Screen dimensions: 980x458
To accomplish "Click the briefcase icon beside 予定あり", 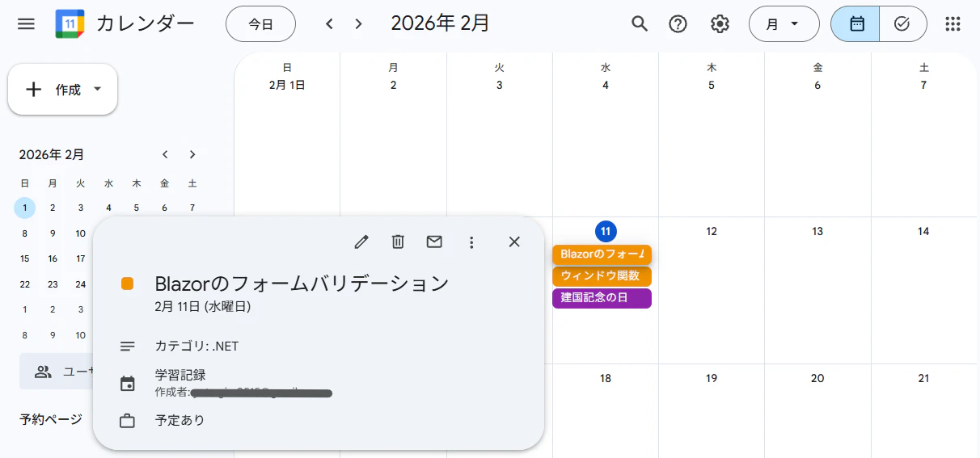I will point(127,420).
